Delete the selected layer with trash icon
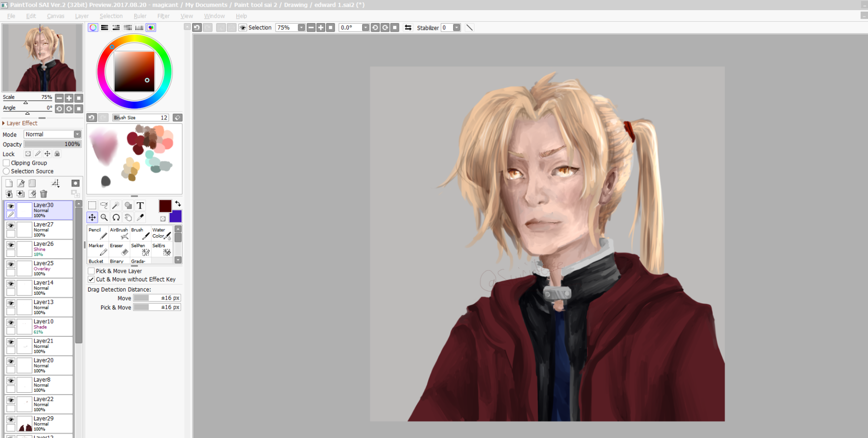The image size is (868, 438). pyautogui.click(x=44, y=194)
